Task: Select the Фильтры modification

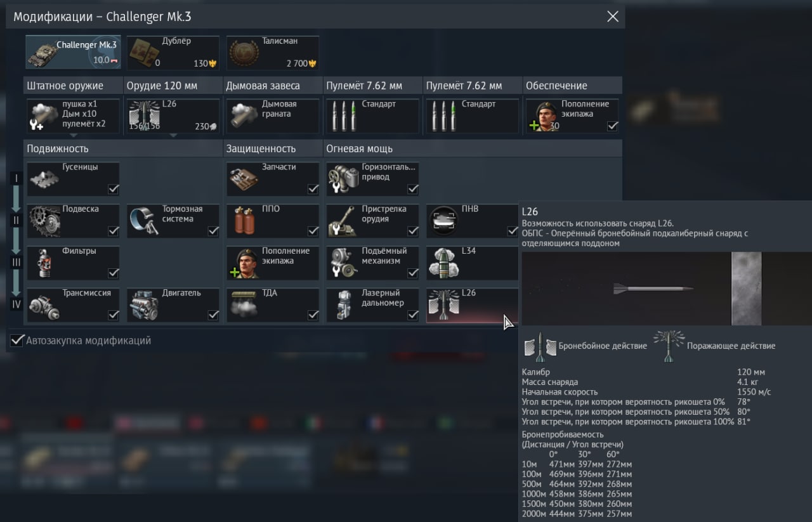Action: point(72,263)
